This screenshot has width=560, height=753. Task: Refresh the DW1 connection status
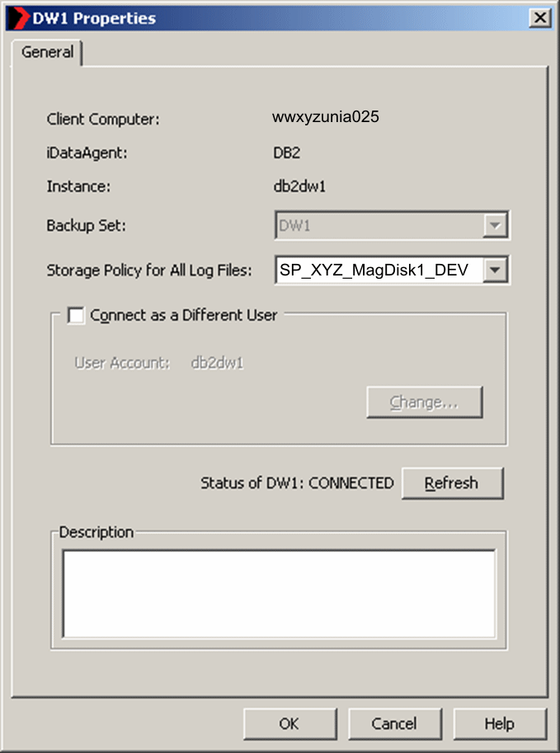coord(452,483)
